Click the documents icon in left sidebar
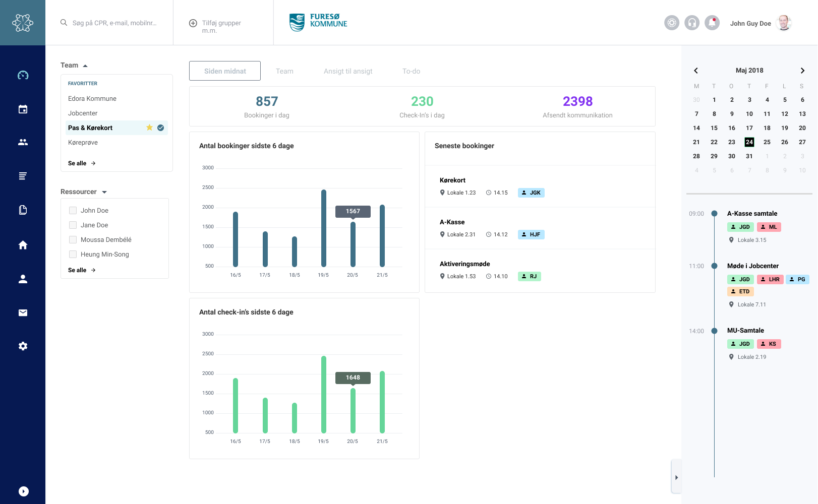Image resolution: width=818 pixels, height=504 pixels. [x=23, y=210]
